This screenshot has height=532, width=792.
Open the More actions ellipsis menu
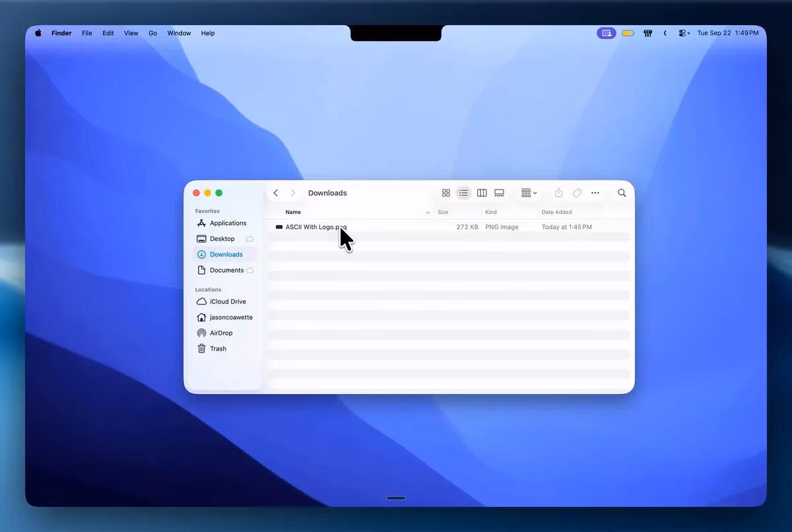click(595, 193)
